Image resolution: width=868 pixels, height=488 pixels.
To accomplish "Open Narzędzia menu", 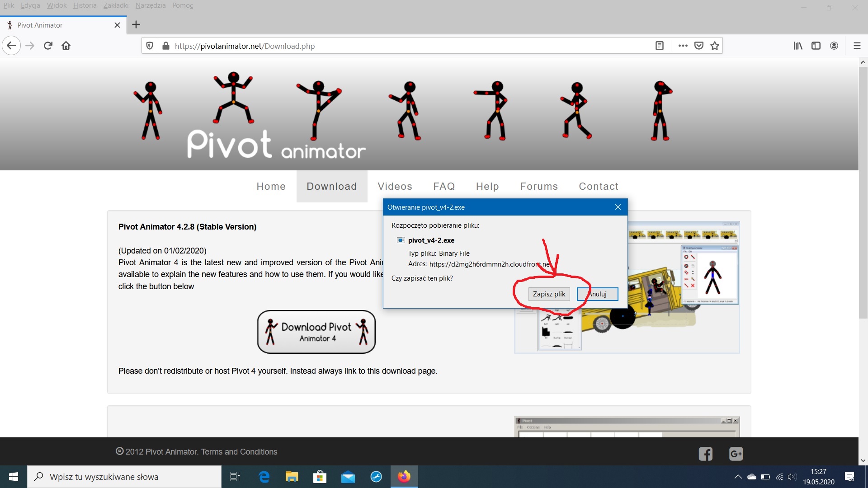I will point(151,5).
